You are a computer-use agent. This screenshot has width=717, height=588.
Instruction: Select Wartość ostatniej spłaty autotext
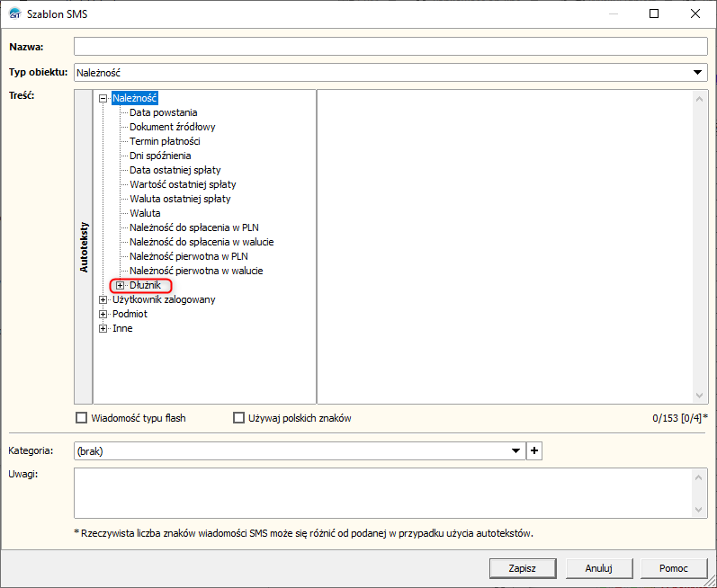pyautogui.click(x=183, y=184)
